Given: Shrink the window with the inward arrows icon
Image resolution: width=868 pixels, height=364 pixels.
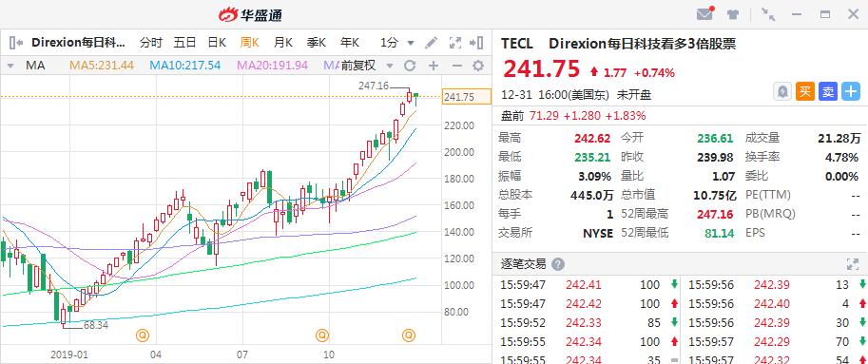Looking at the screenshot, I should click(x=768, y=14).
